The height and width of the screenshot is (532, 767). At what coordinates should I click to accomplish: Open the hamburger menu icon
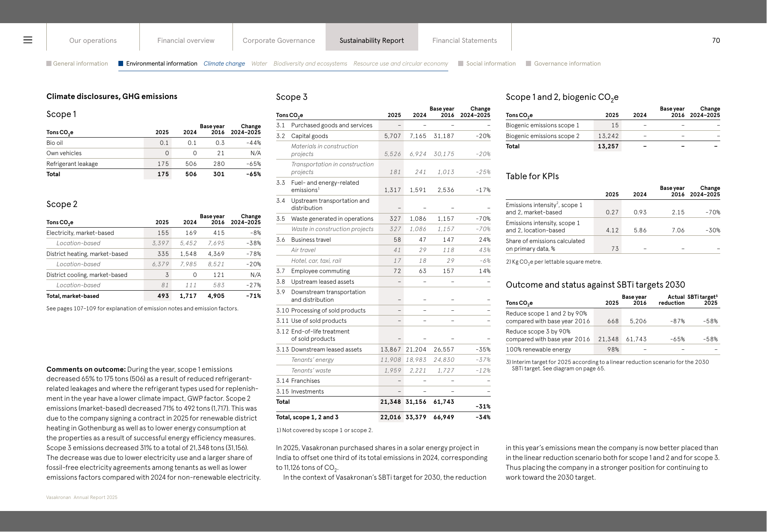(28, 40)
